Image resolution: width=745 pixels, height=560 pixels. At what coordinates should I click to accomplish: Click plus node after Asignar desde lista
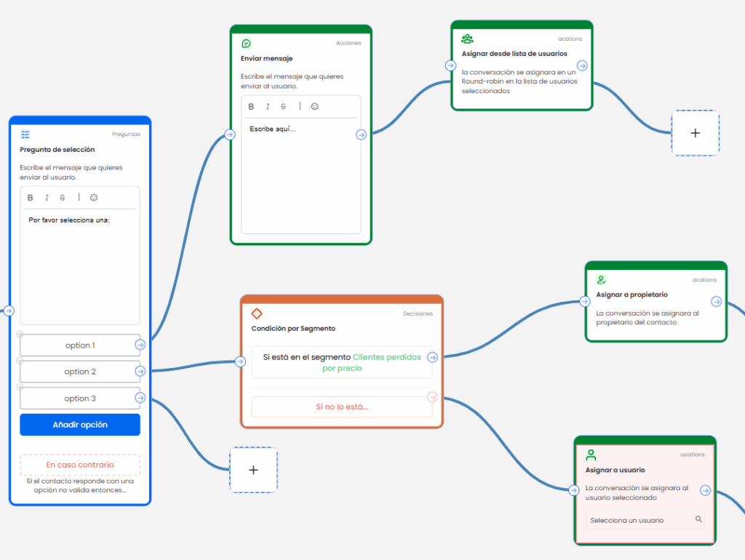695,133
